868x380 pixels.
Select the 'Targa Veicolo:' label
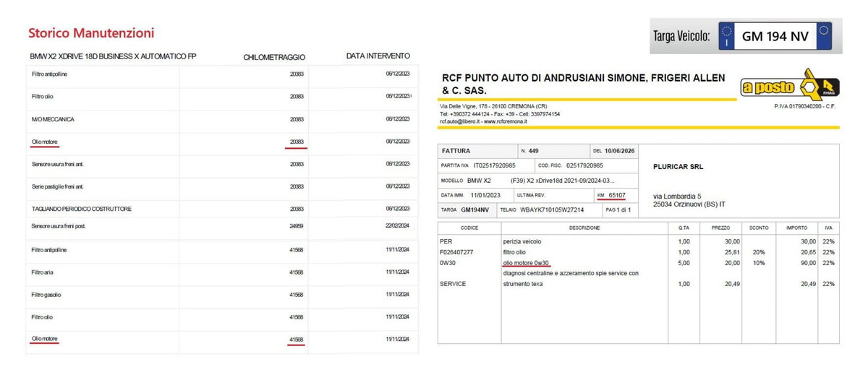tap(681, 35)
